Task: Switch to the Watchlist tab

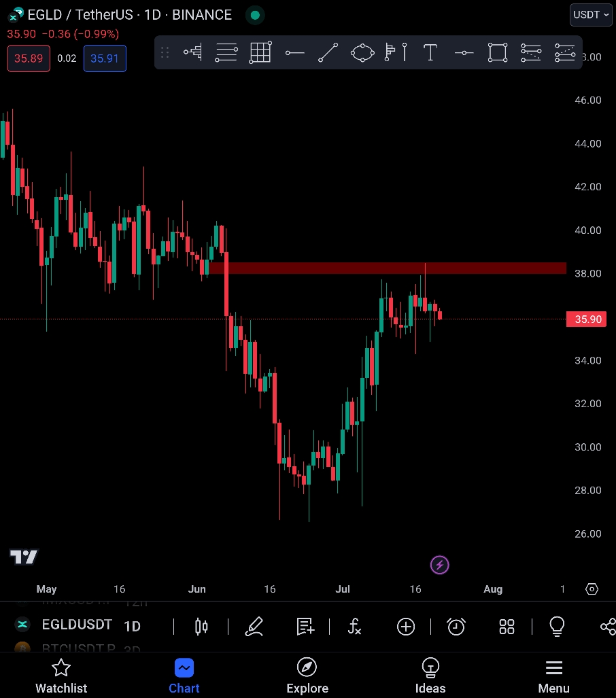Action: tap(61, 676)
